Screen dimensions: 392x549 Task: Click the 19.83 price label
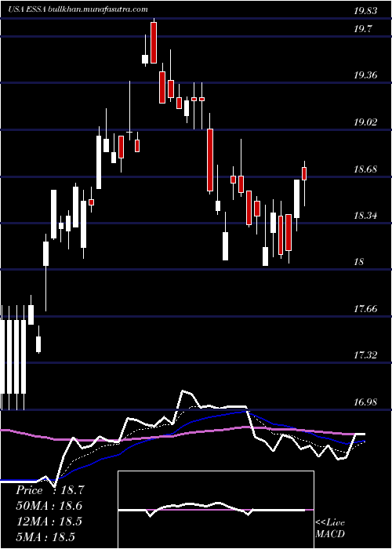[365, 11]
